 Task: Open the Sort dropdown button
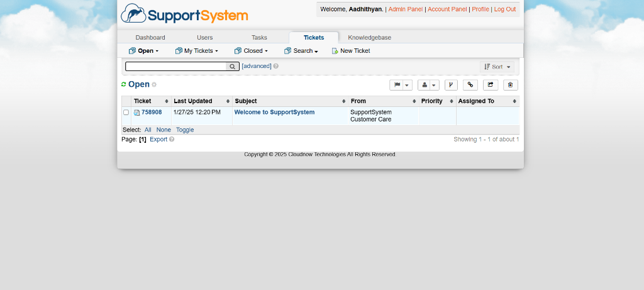pyautogui.click(x=497, y=67)
